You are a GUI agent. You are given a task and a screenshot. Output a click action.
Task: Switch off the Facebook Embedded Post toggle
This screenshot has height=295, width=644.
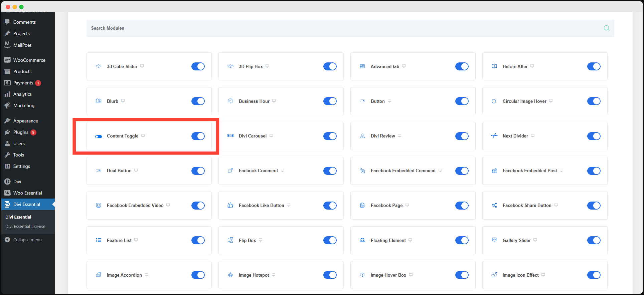click(x=594, y=171)
